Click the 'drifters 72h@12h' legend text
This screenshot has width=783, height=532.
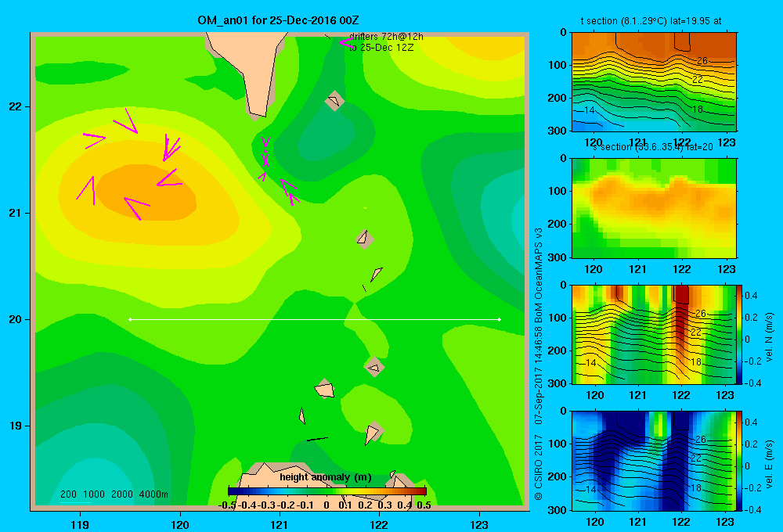(386, 37)
